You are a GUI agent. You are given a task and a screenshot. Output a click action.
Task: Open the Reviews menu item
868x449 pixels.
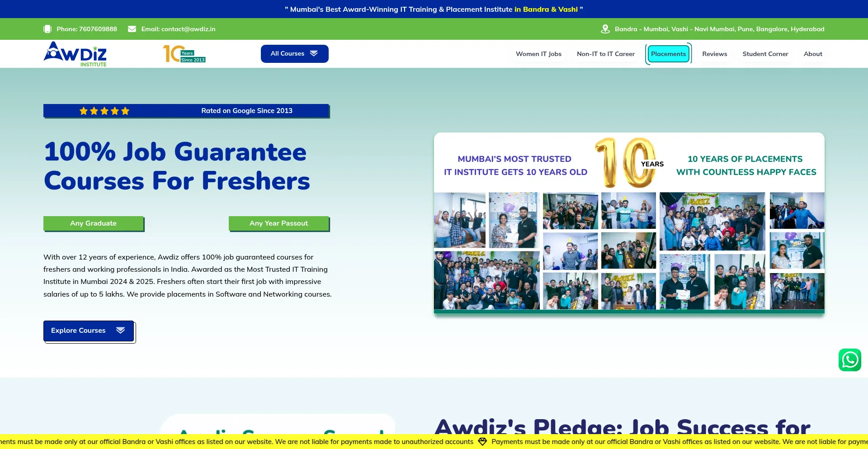[715, 54]
